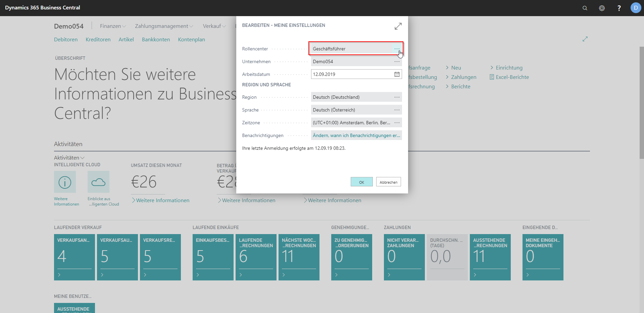Open the Berichte actions group
The height and width of the screenshot is (313, 644).
(x=458, y=86)
